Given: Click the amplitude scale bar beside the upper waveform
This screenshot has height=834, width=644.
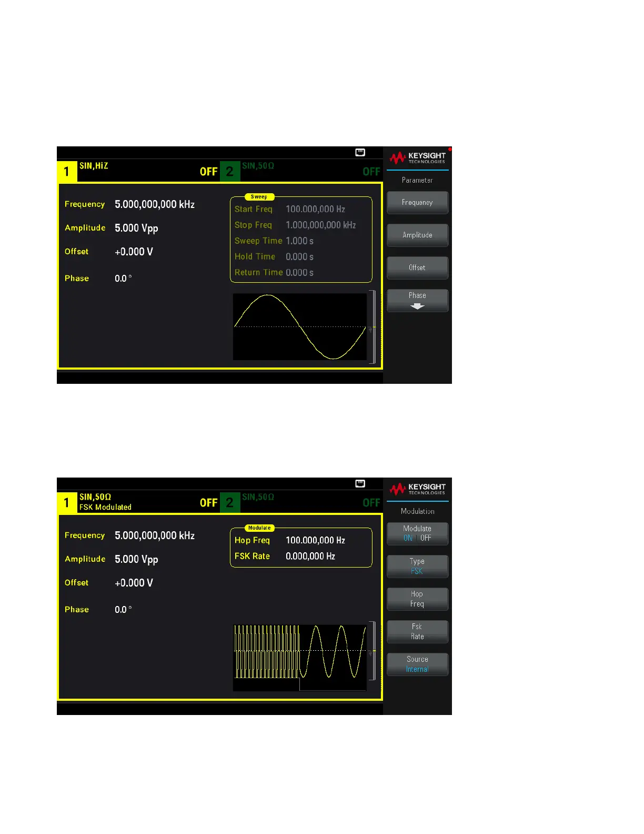Looking at the screenshot, I should click(x=372, y=327).
